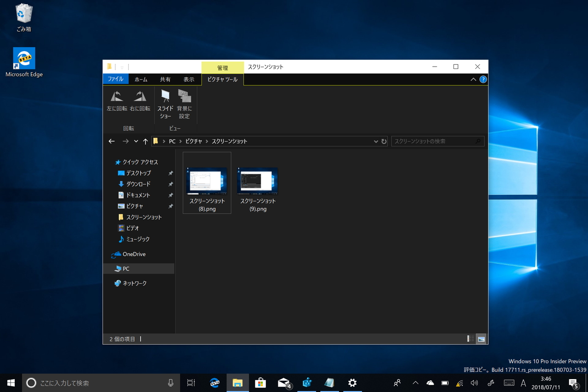This screenshot has height=392, width=588.
Task: Open Microsoft Store from taskbar
Action: (260, 383)
